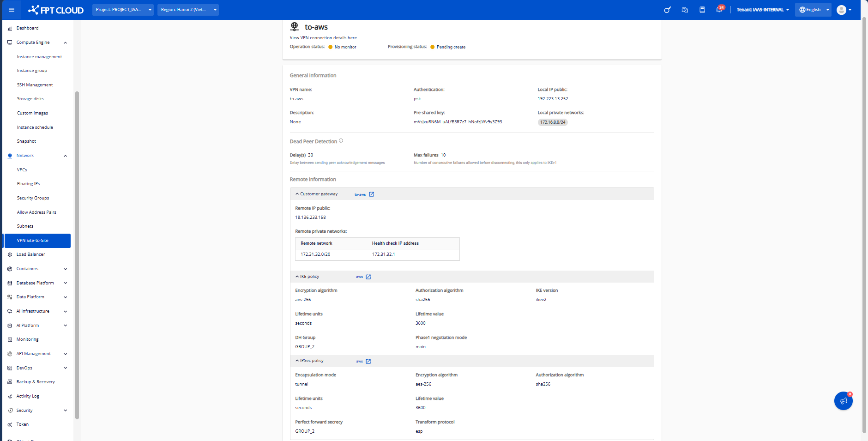868x441 pixels.
Task: Open the Project selector dropdown
Action: tap(123, 10)
